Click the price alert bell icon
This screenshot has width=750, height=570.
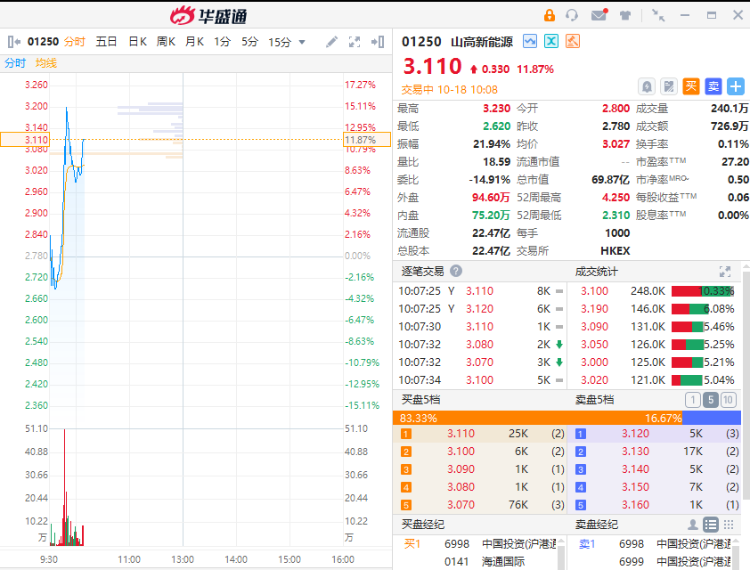pos(647,87)
